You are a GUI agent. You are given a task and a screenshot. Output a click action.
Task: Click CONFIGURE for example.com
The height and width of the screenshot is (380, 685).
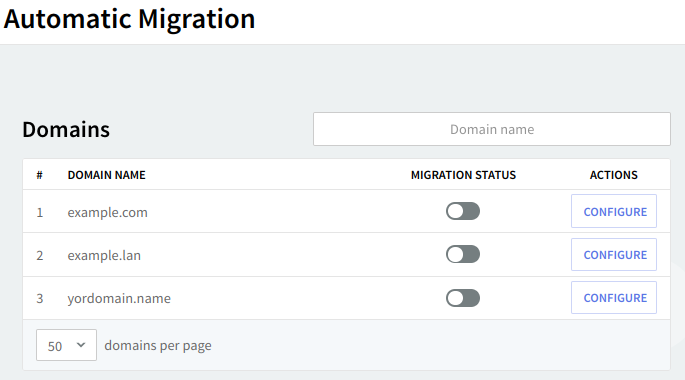coord(614,211)
